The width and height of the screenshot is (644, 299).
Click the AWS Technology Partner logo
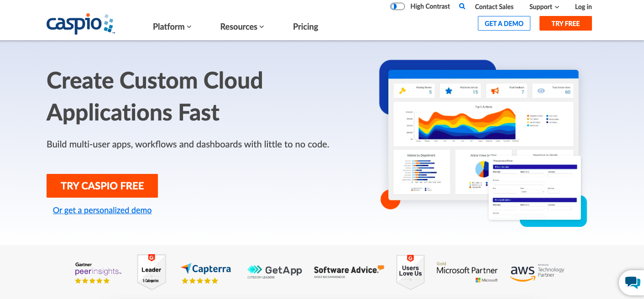pos(537,273)
